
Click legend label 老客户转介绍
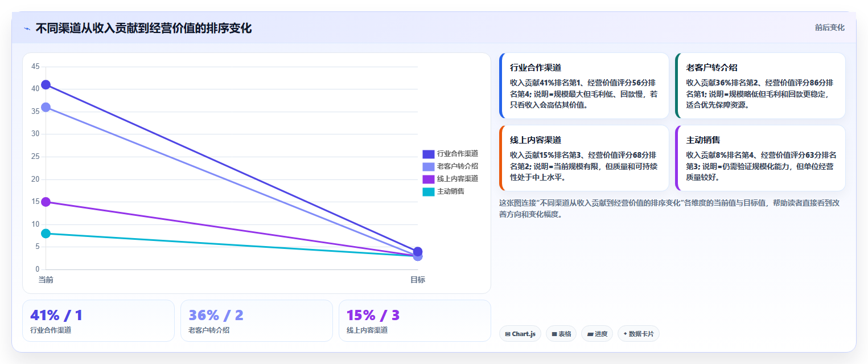click(x=457, y=166)
